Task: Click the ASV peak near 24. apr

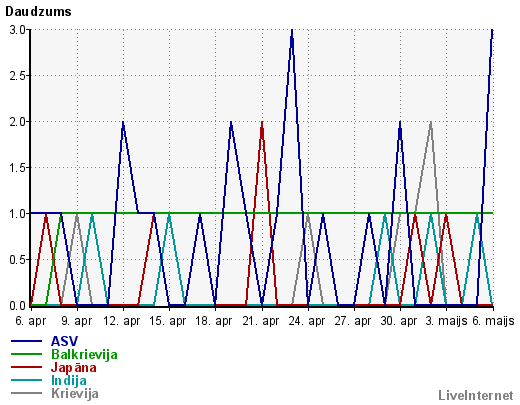Action: [x=292, y=31]
